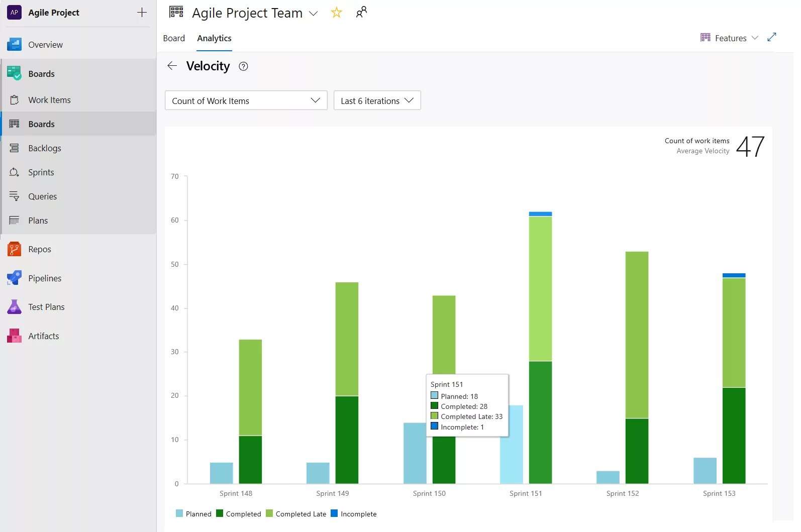Open Pipelines section icon
The width and height of the screenshot is (801, 532).
[14, 278]
